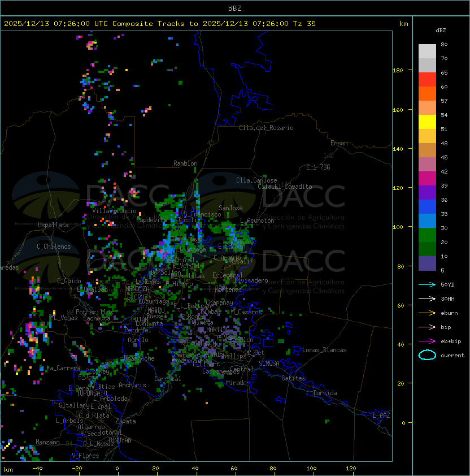
Task: Click the 'Mirador' place label
Action: [x=238, y=383]
